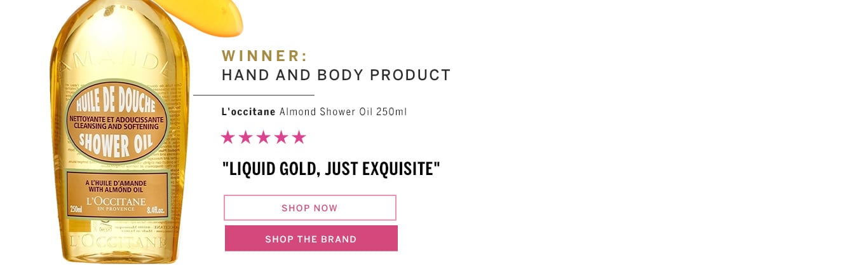This screenshot has width=868, height=273.
Task: Click the bold L'occitane brand name
Action: (248, 111)
